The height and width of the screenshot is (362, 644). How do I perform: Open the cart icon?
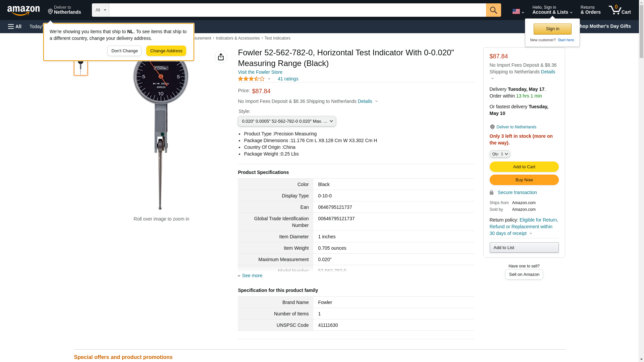point(620,10)
